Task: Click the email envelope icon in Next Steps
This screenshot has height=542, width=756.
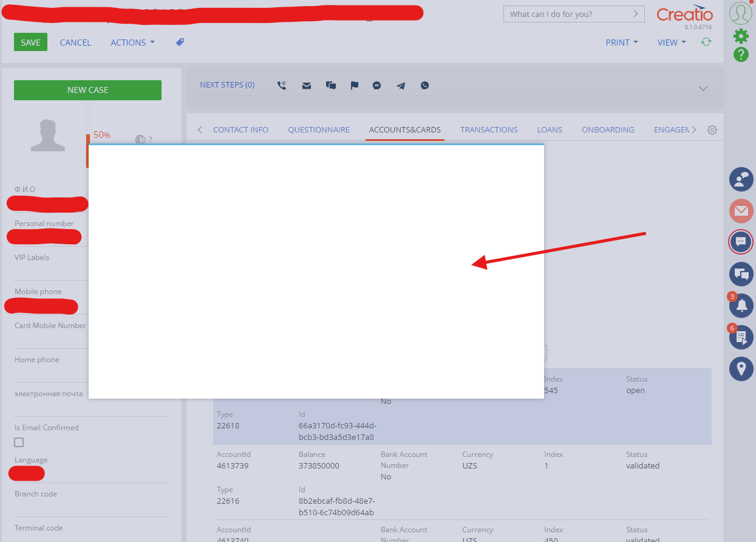Action: [x=307, y=86]
